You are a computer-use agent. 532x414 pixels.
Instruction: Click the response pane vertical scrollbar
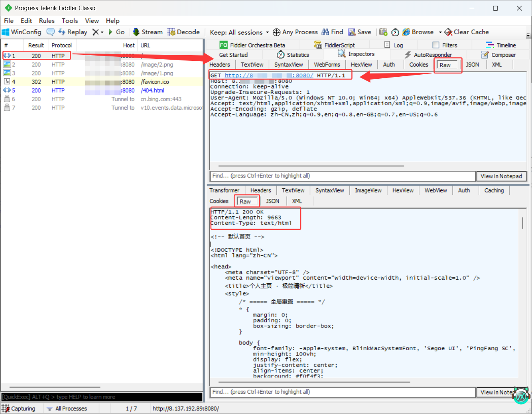coord(522,223)
